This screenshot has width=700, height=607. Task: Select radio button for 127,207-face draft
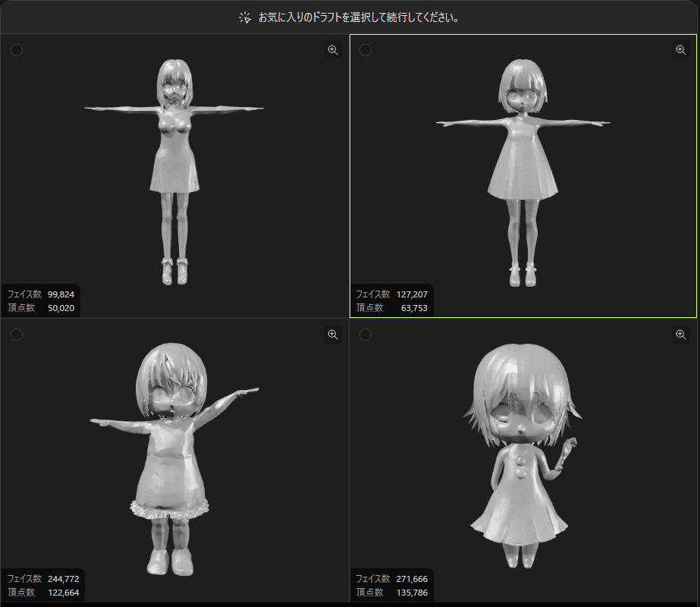coord(366,50)
